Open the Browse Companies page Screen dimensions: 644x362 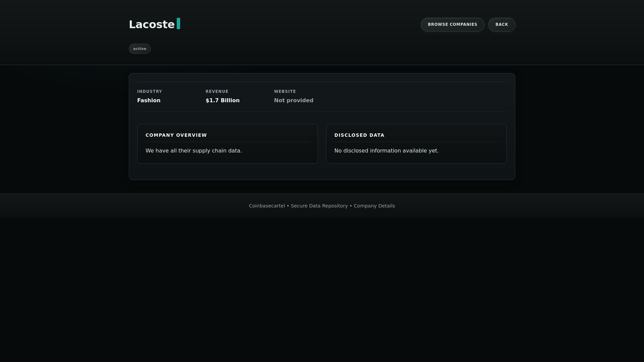(452, 24)
